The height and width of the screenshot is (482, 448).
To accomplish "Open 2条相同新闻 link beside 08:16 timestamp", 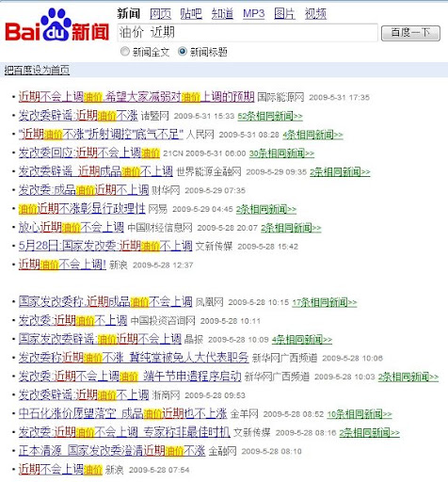I will tap(370, 433).
